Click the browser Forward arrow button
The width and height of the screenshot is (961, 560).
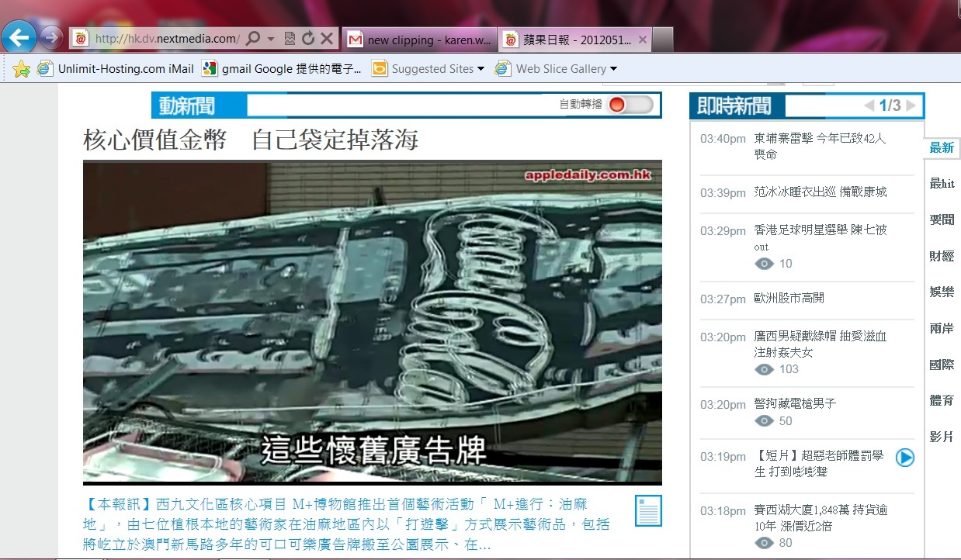51,36
